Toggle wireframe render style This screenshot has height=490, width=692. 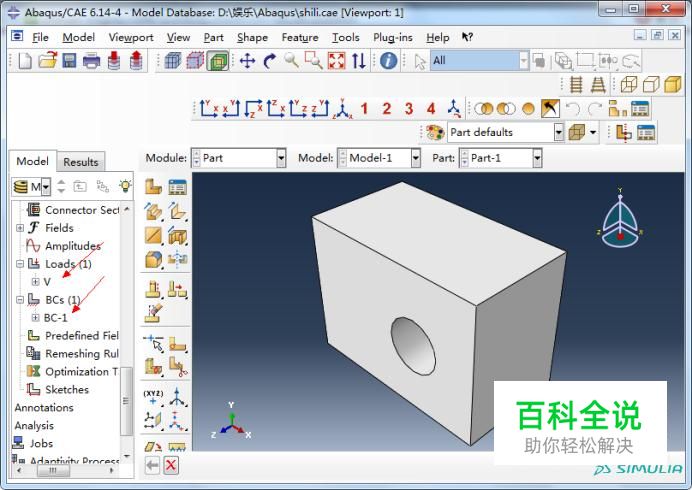point(628,84)
